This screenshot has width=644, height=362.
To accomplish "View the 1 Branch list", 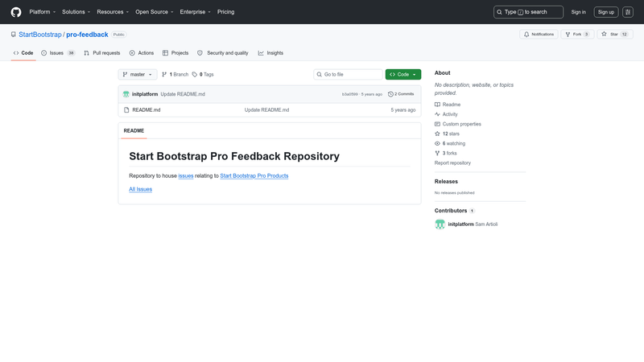I will tap(175, 74).
